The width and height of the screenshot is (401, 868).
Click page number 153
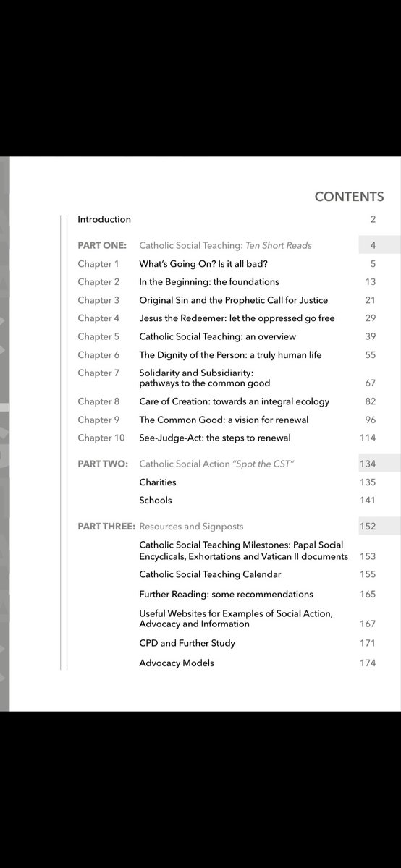pyautogui.click(x=368, y=556)
